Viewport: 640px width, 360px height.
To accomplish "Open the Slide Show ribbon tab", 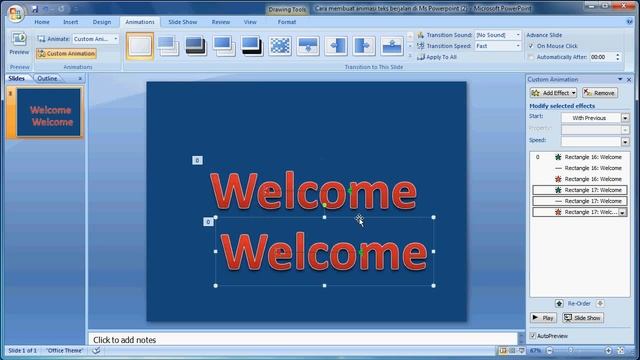I will click(x=182, y=22).
